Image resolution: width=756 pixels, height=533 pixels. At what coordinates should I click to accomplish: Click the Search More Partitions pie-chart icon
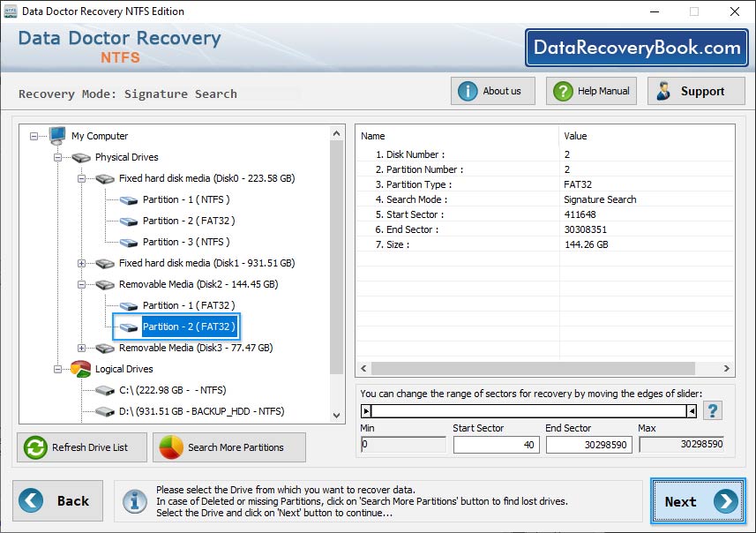click(169, 447)
